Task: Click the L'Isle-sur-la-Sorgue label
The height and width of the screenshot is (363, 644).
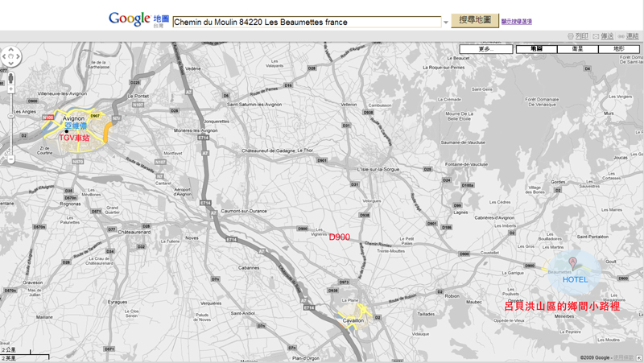Action: tap(378, 169)
